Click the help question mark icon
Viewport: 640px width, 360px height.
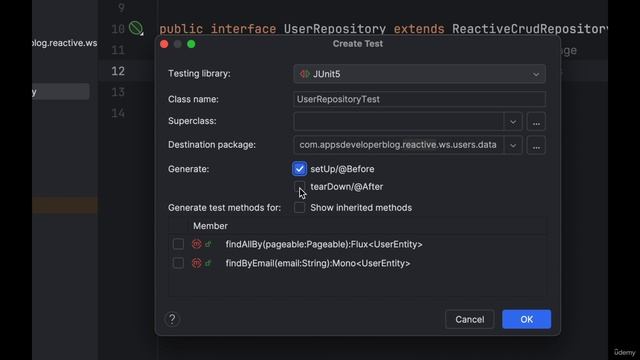tap(172, 319)
